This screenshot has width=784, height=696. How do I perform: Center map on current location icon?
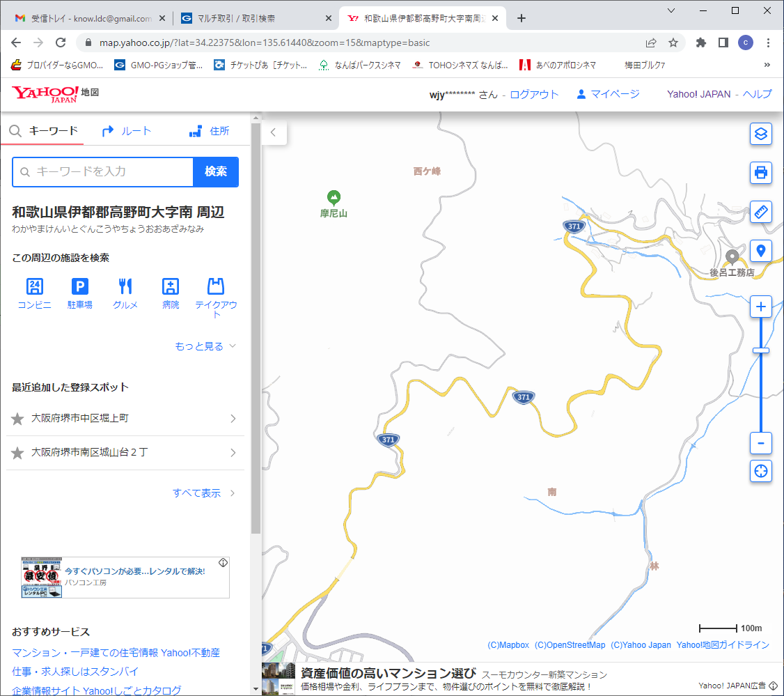coord(760,471)
